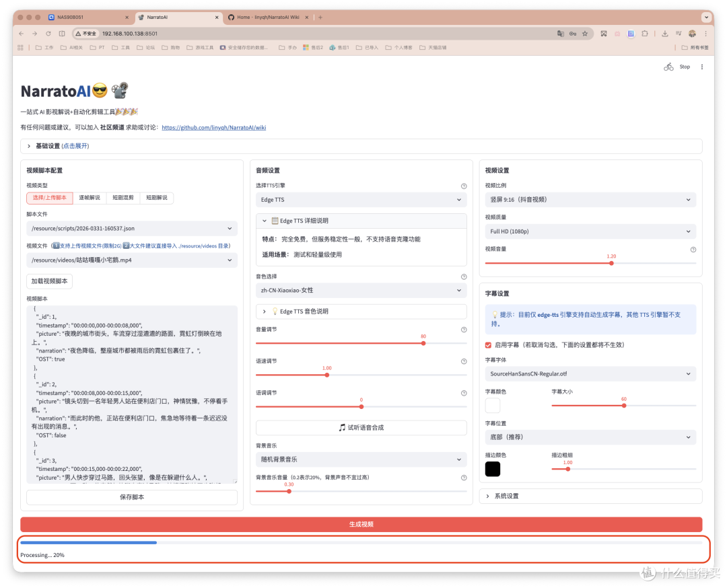727x588 pixels.
Task: Reload the page with the refresh icon
Action: (x=48, y=34)
